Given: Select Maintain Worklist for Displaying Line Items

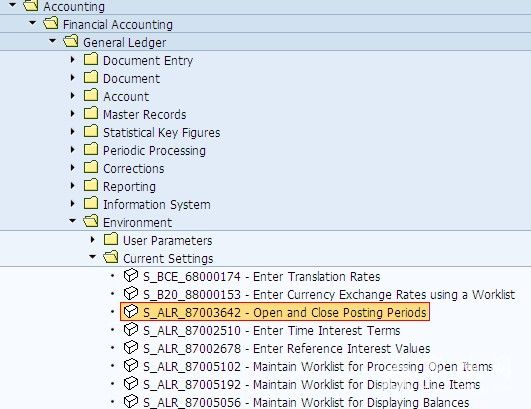Looking at the screenshot, I should click(312, 384).
